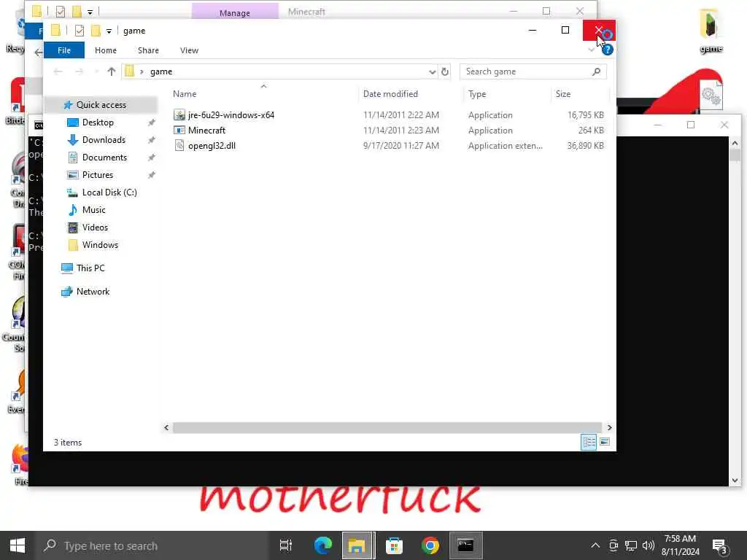Expand the ribbon with the chevron
This screenshot has height=560, width=747.
(x=591, y=50)
